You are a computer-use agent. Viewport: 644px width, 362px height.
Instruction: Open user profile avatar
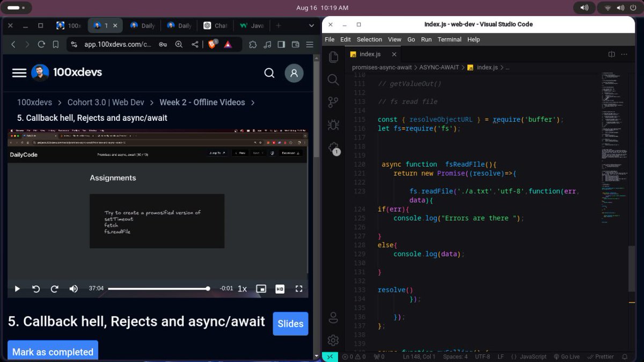pos(294,73)
